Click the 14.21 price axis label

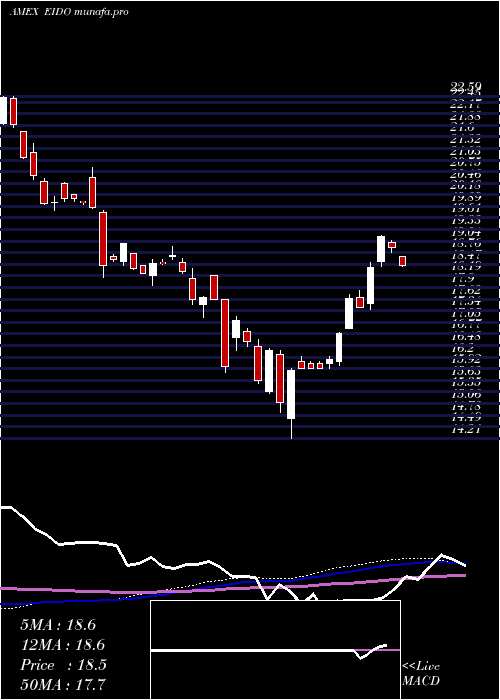pos(466,430)
